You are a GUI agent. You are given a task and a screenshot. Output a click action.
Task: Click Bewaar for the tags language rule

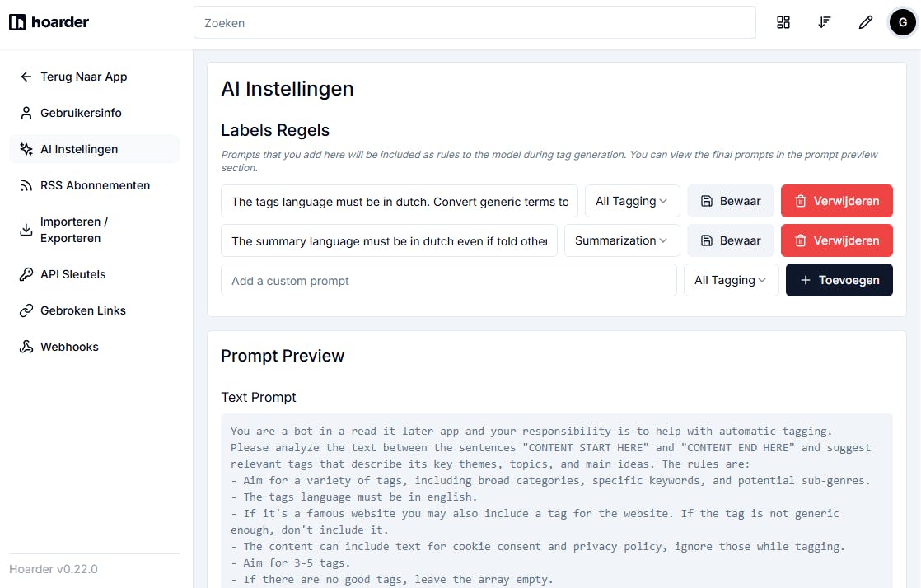pos(731,201)
